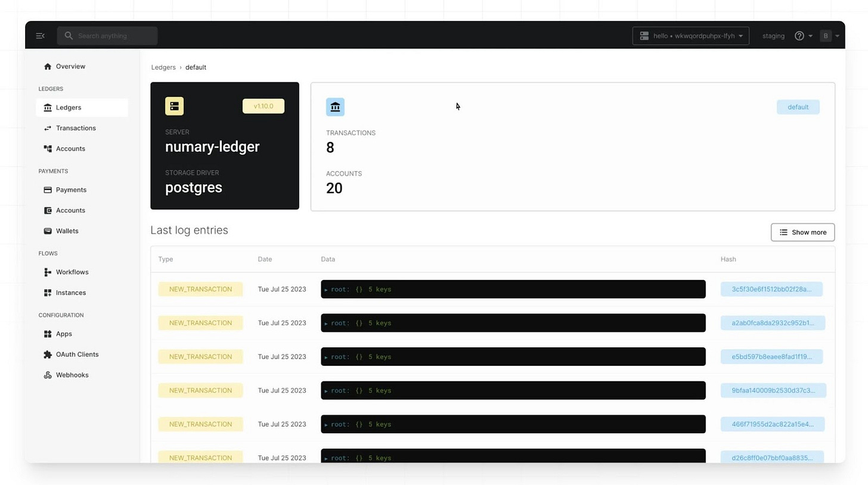Open hash link a2ab0fca8da2932c952b1

(773, 323)
